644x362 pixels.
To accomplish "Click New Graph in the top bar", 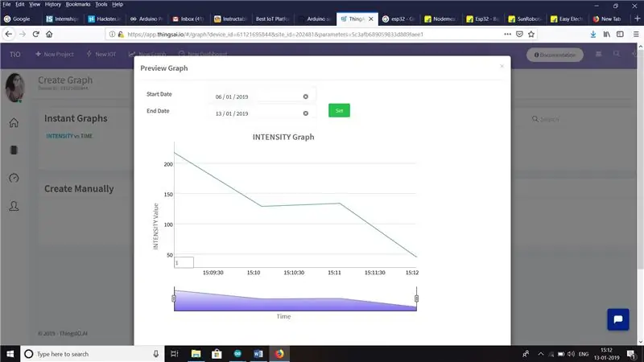I will (147, 54).
